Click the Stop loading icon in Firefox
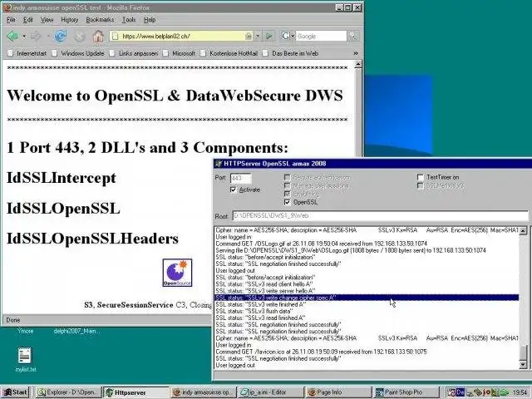The image size is (532, 399). 79,36
